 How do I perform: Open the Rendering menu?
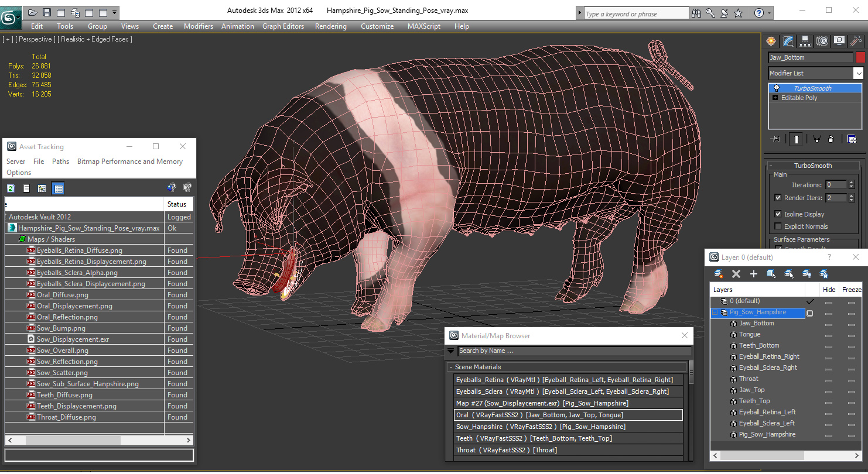tap(330, 26)
